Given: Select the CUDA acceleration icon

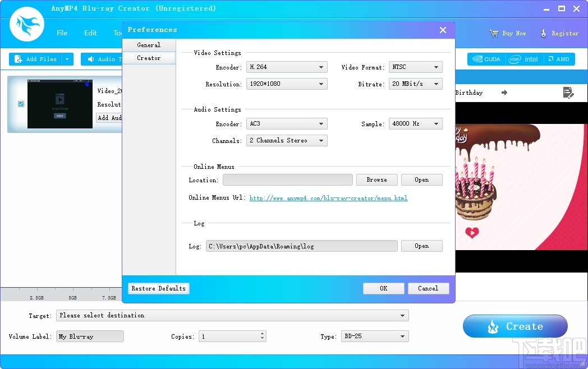Looking at the screenshot, I should [x=477, y=59].
